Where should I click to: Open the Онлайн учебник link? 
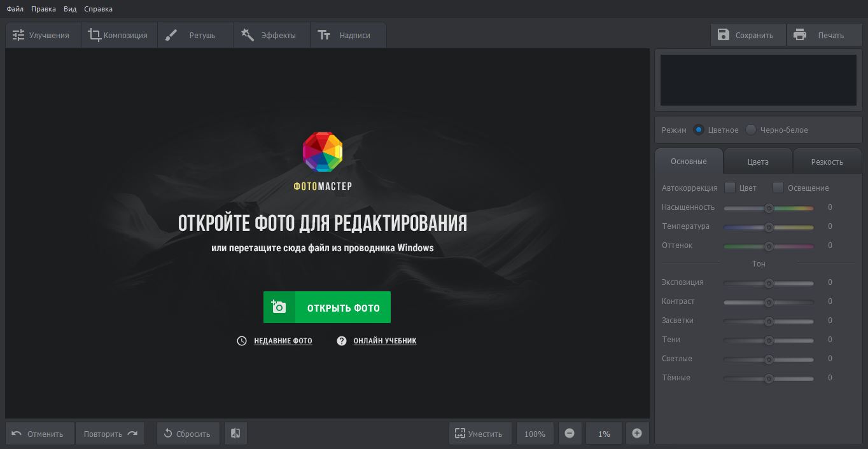(x=385, y=341)
